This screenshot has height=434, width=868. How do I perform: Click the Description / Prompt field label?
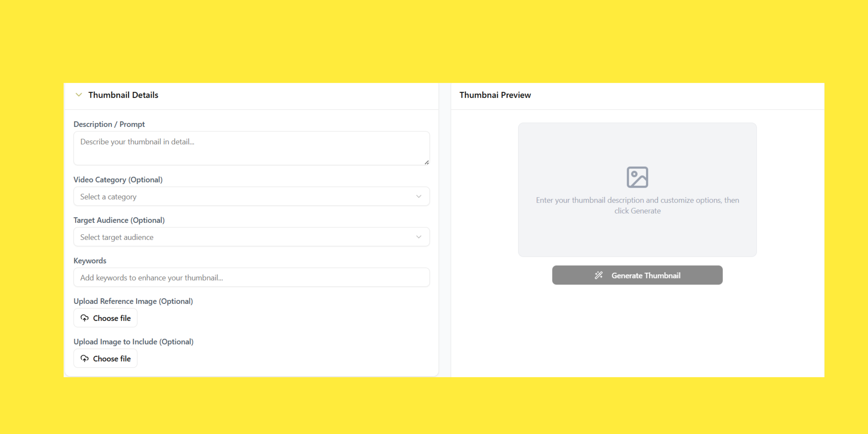click(109, 124)
